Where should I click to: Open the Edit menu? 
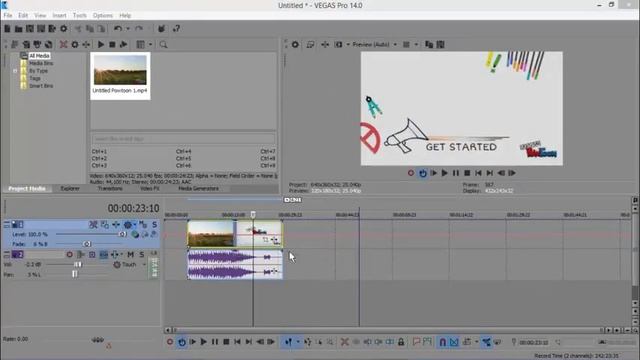[x=23, y=16]
